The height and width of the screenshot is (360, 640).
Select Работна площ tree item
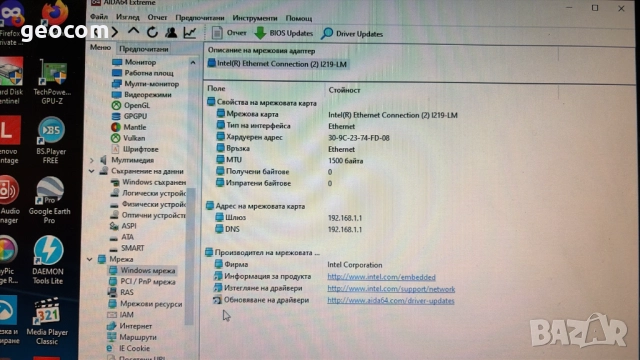[x=149, y=73]
